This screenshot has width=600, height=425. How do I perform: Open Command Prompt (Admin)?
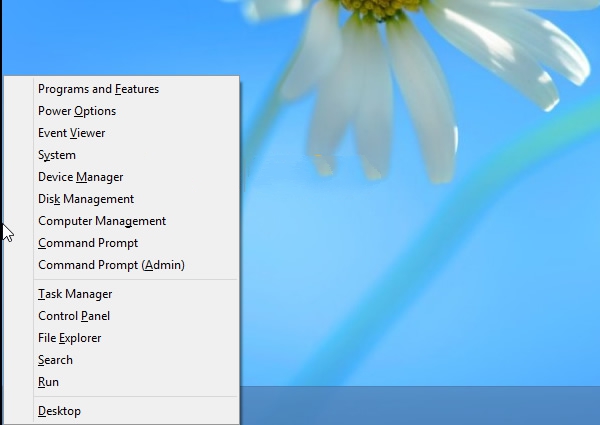tap(111, 265)
